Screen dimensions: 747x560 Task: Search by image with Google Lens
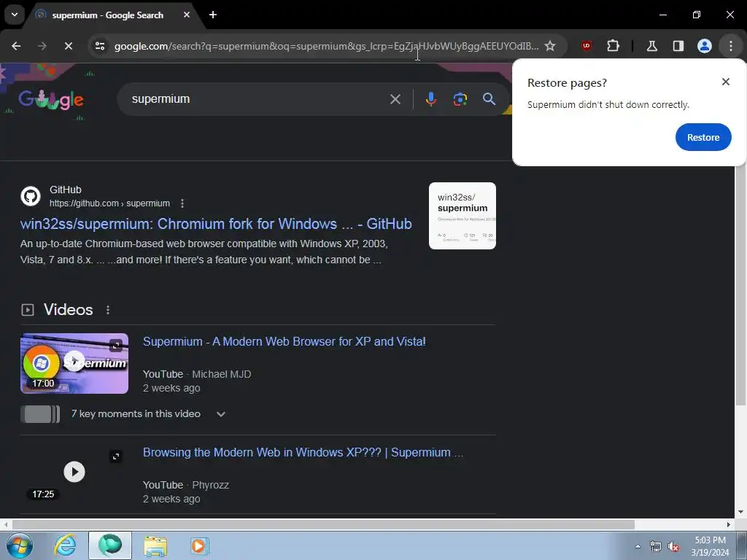coord(460,99)
